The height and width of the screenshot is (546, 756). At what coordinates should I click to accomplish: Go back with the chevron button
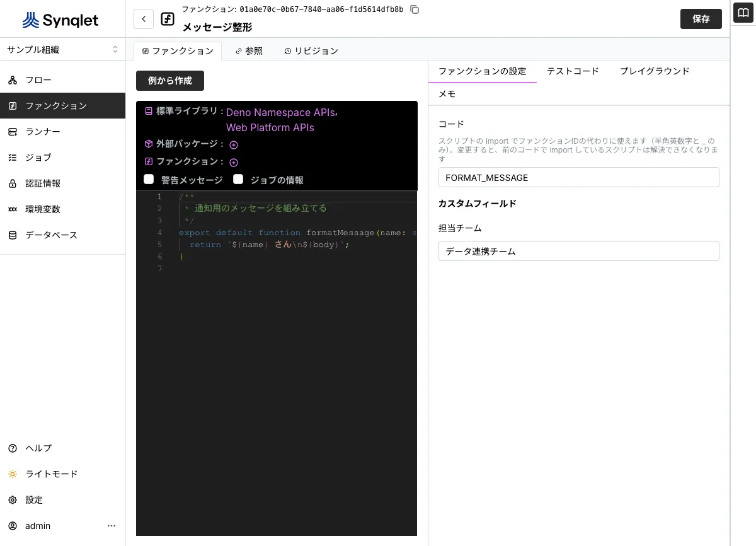pos(144,19)
